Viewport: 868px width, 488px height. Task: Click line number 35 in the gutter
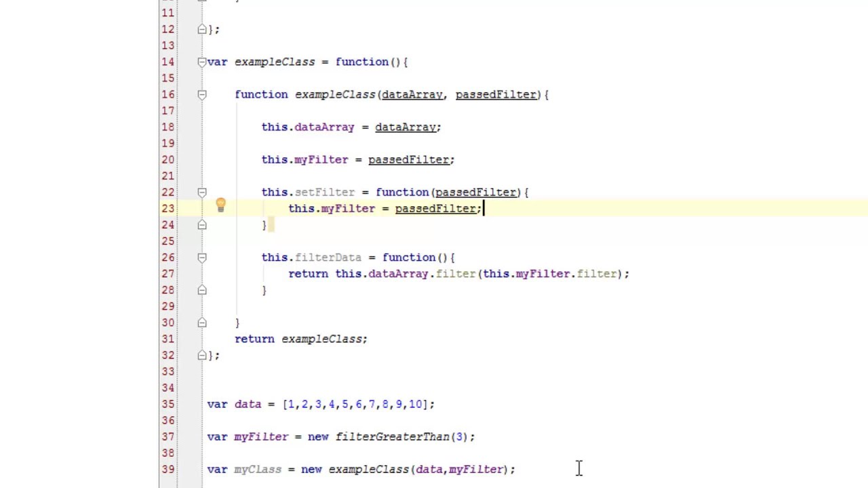[x=167, y=404]
